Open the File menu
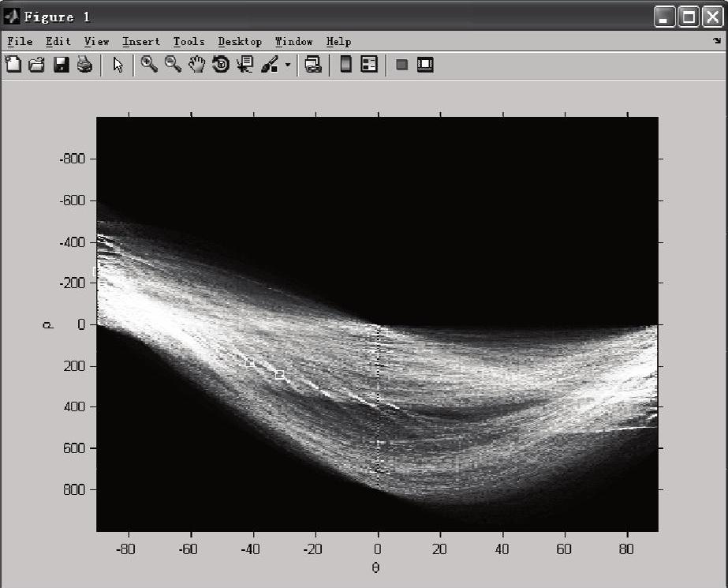 pyautogui.click(x=20, y=41)
